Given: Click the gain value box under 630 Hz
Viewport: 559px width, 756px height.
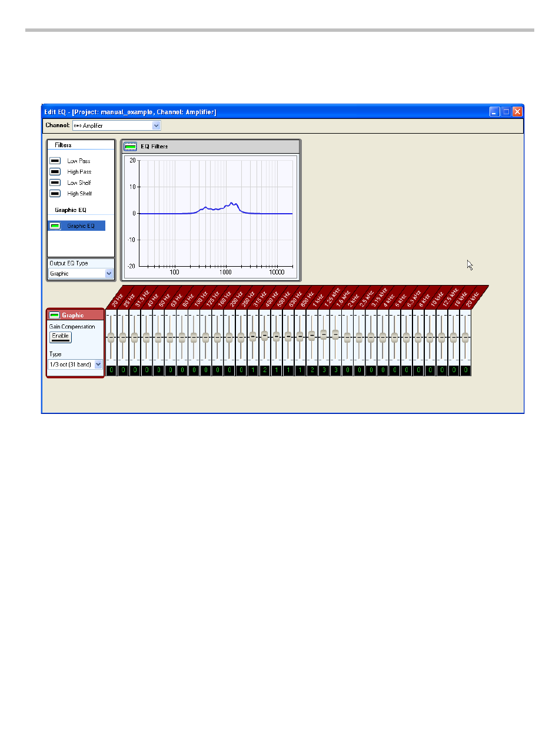Looking at the screenshot, I should tap(288, 370).
